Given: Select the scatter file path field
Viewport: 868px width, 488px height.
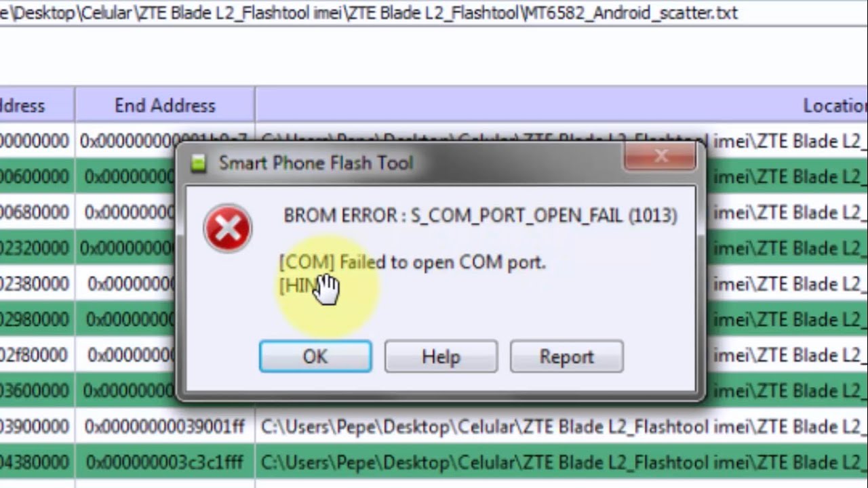Looking at the screenshot, I should click(x=434, y=13).
